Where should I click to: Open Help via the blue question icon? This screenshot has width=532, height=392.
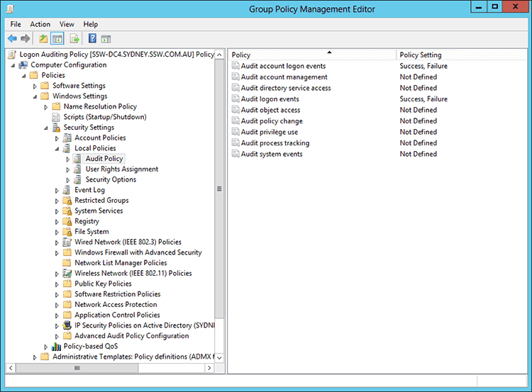point(92,38)
